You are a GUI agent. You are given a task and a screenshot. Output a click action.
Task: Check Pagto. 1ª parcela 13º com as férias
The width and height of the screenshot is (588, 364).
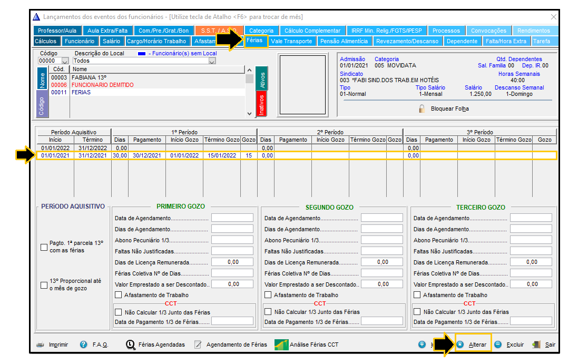[44, 247]
